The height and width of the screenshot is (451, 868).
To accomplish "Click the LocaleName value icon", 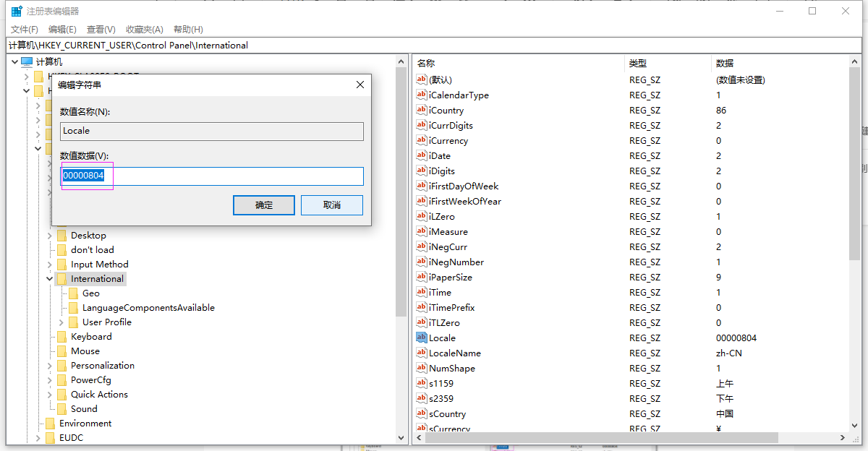I will click(x=422, y=353).
